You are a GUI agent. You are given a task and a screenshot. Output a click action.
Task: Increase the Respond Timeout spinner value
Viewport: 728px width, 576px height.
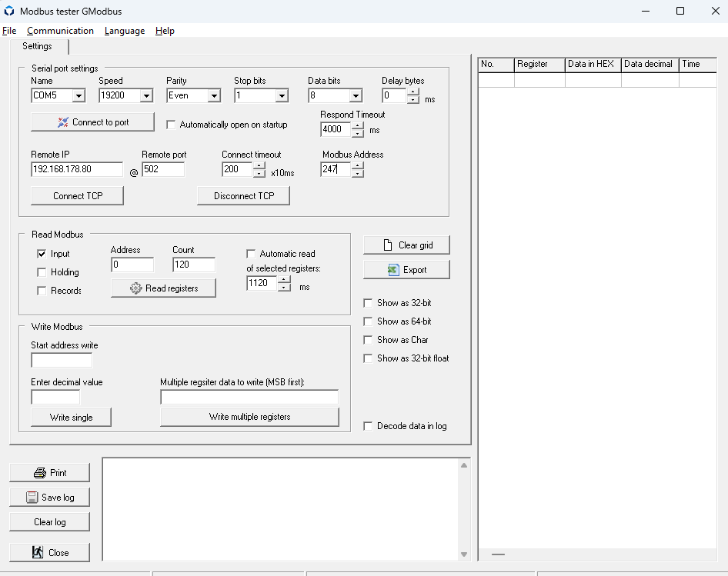pyautogui.click(x=358, y=125)
